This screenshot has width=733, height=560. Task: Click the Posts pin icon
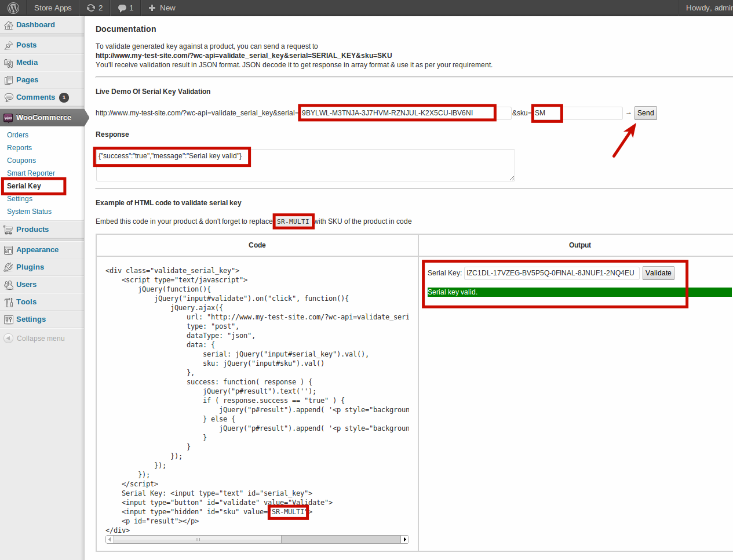(8, 45)
